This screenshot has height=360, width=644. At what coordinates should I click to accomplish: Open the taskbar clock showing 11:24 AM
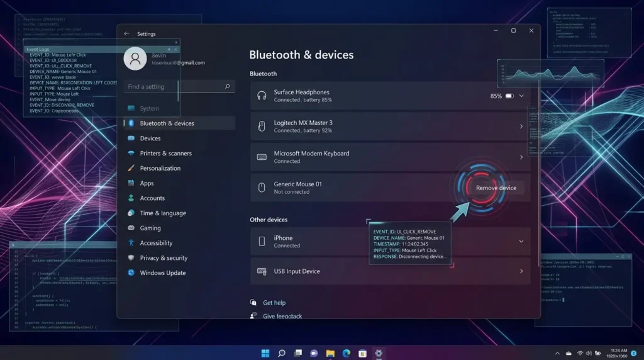pos(616,353)
